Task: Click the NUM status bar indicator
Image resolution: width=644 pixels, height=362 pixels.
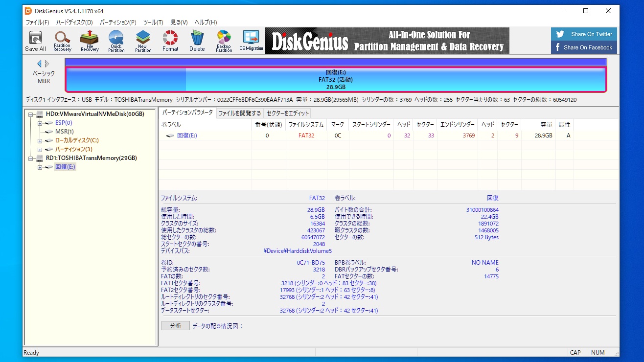Action: [x=598, y=353]
